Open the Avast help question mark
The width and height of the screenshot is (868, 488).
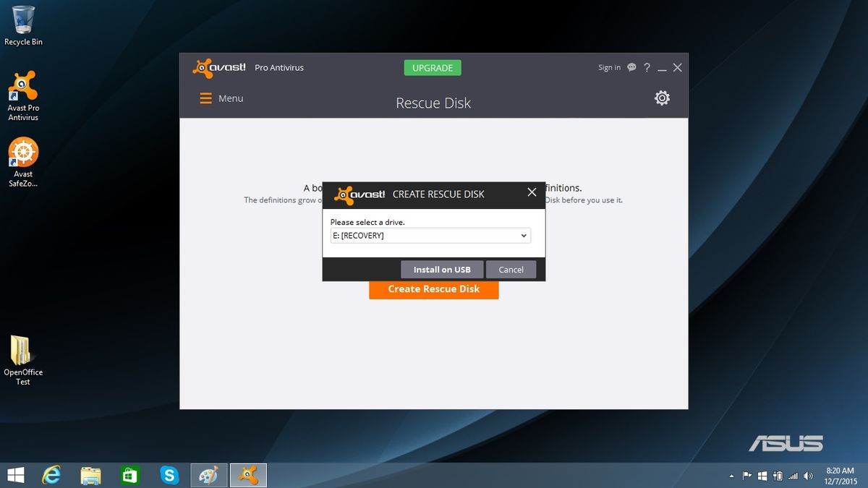click(647, 67)
